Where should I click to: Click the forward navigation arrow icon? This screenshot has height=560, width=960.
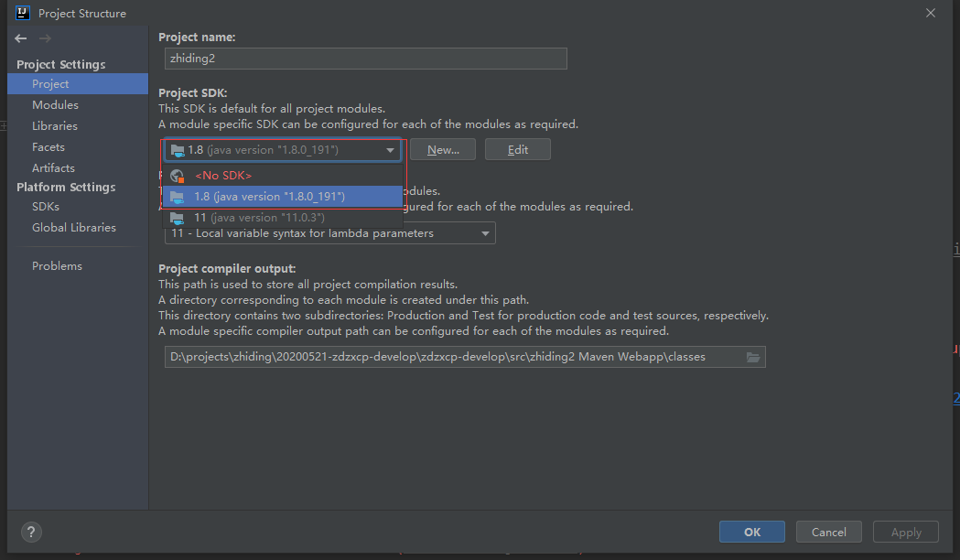point(45,38)
